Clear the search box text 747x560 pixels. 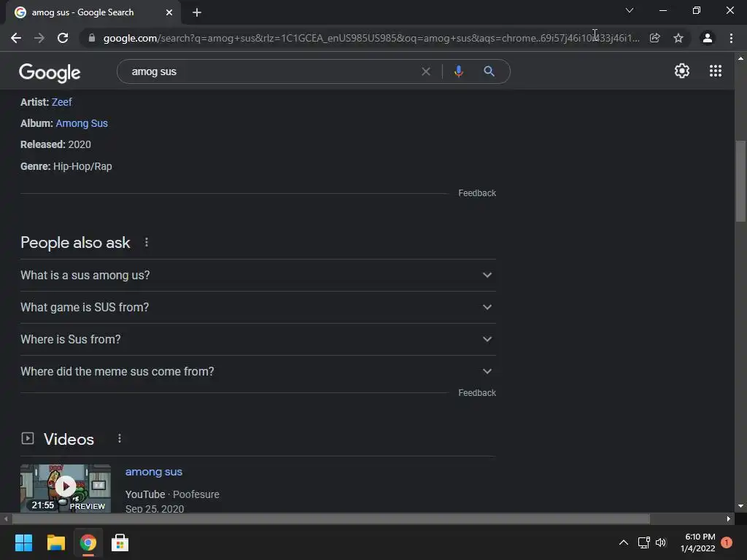pos(426,71)
